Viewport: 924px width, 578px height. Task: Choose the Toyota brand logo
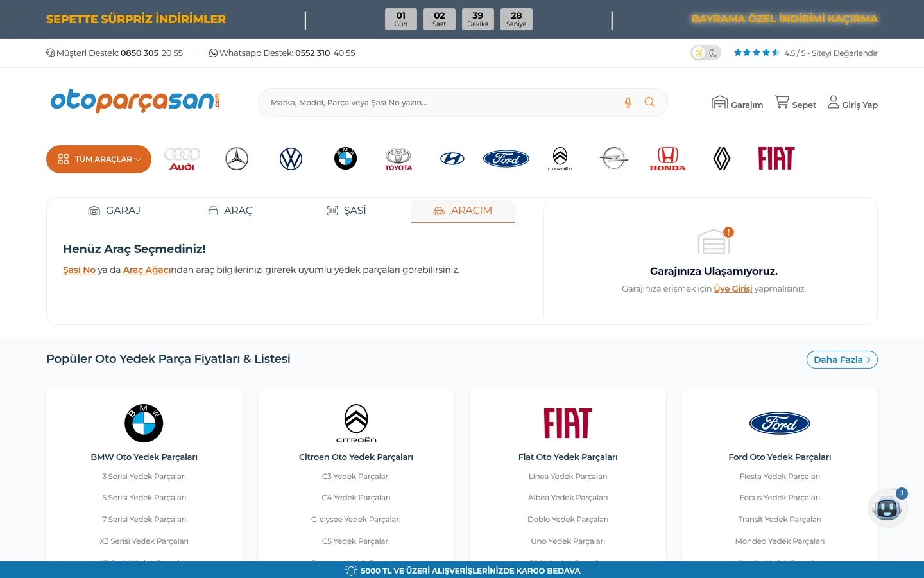pyautogui.click(x=398, y=159)
